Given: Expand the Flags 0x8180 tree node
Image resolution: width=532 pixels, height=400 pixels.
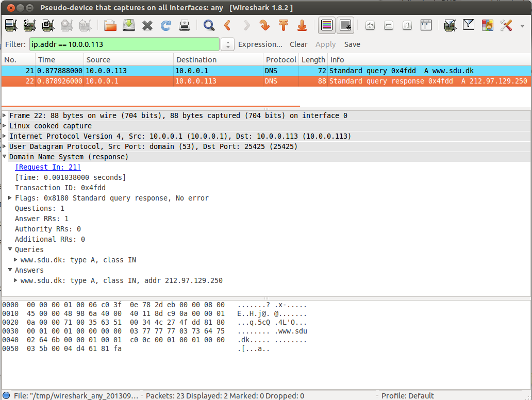Looking at the screenshot, I should click(10, 198).
